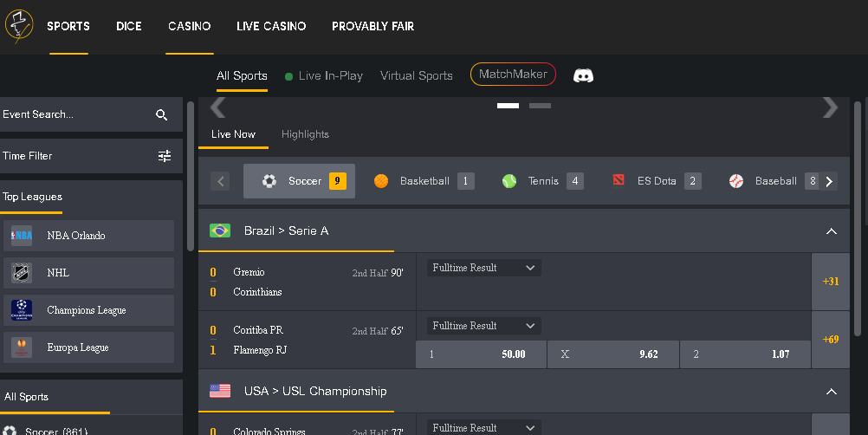Collapse the USA USL Championship section
This screenshot has height=435, width=868.
[x=831, y=392]
